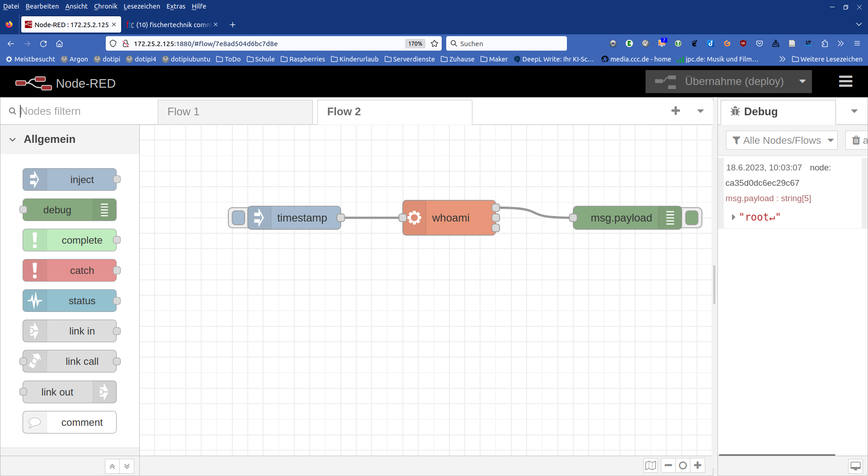868x476 pixels.
Task: Select the whoami exec node
Action: [449, 218]
